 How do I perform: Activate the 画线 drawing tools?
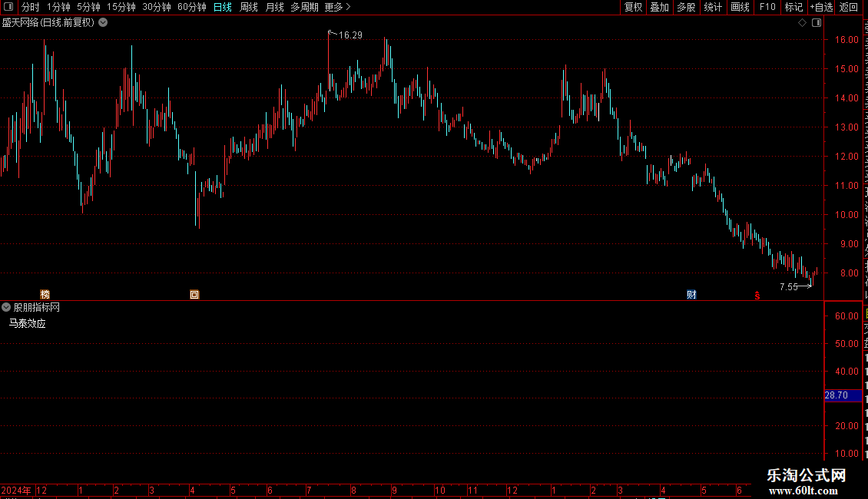click(740, 7)
